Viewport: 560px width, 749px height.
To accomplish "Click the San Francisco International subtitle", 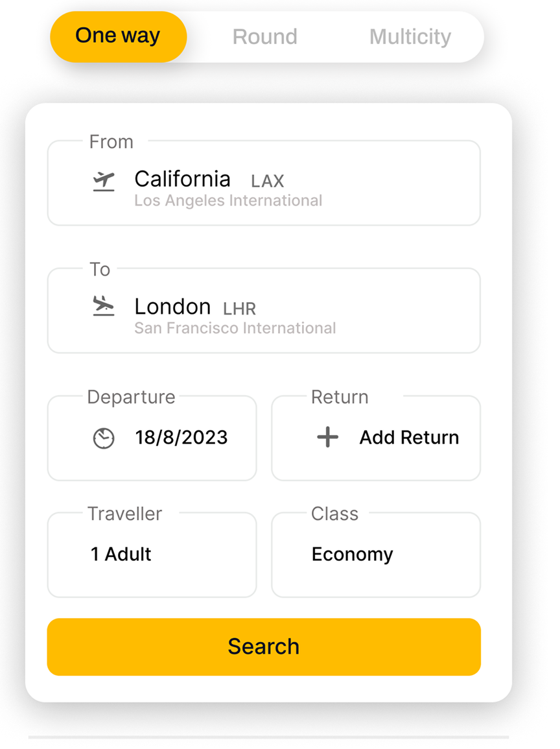I will (x=235, y=328).
